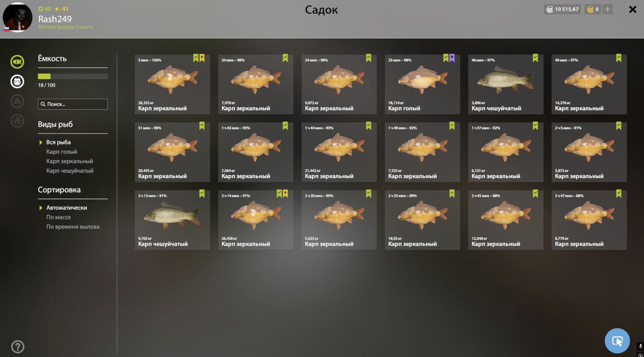Click the tent camp sidebar icon

[x=17, y=101]
